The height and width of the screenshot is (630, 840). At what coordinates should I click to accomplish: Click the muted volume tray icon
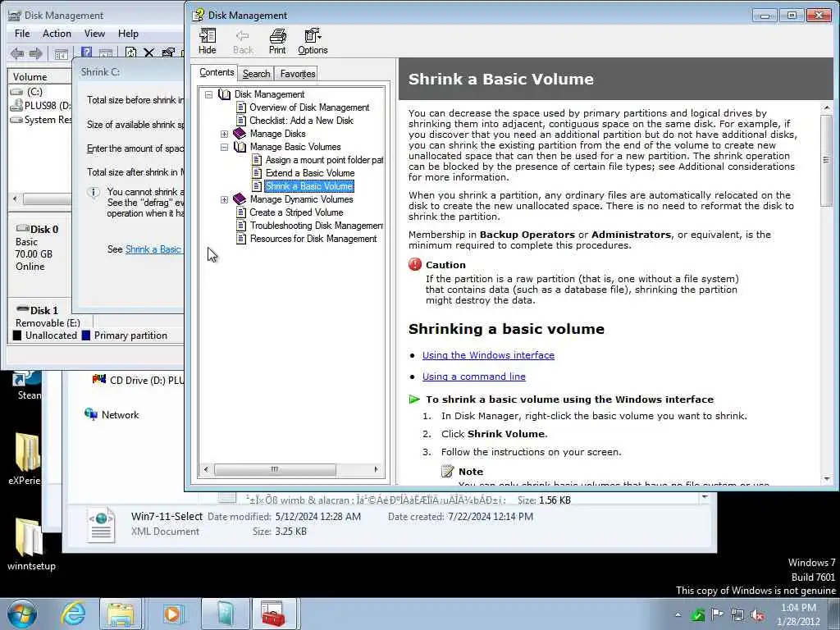(x=757, y=615)
